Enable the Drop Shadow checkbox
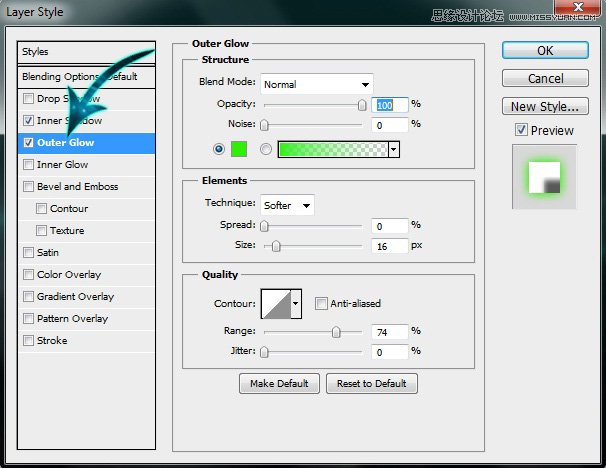Screen dimensions: 606x468 point(28,99)
